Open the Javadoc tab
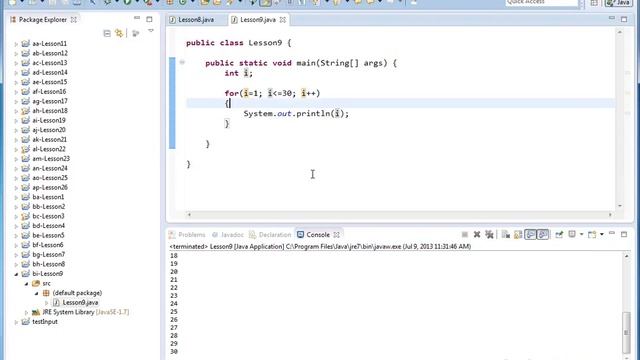 tap(228, 235)
